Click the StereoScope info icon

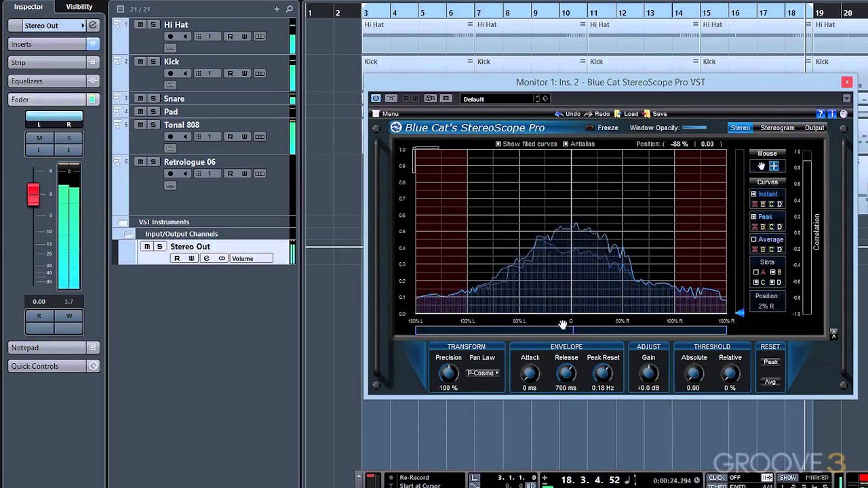pos(832,114)
